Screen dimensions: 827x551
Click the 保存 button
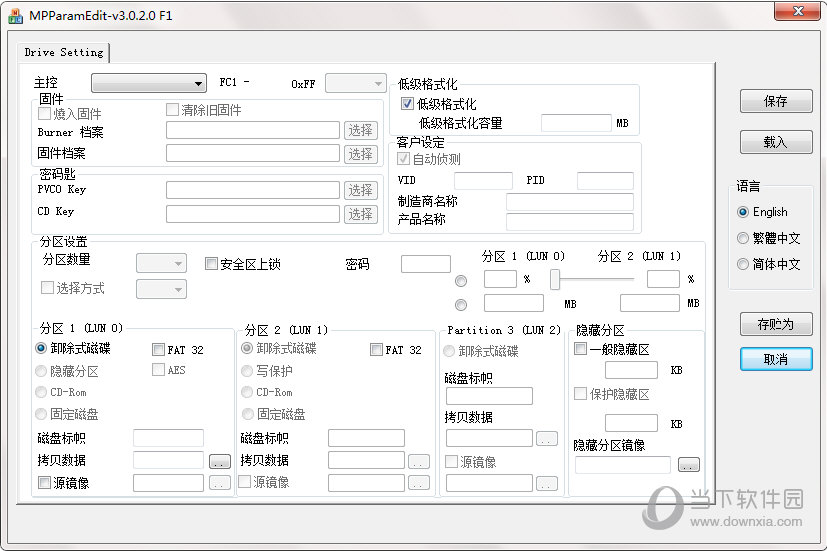pos(776,101)
